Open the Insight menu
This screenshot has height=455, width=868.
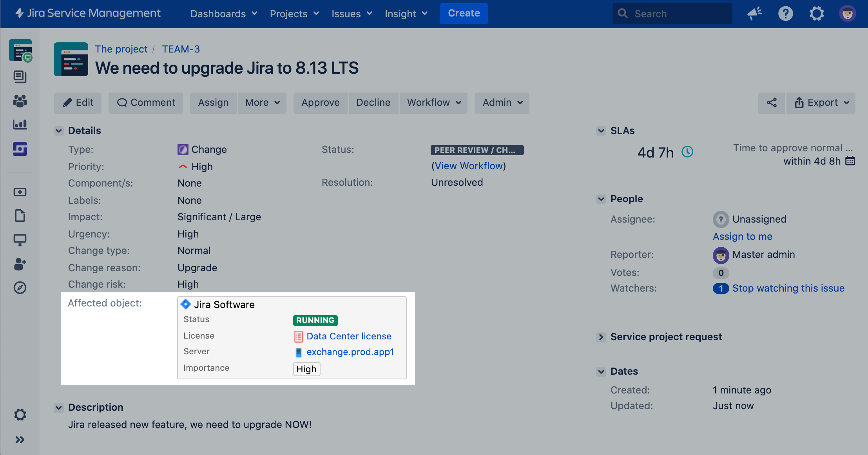[x=406, y=14]
